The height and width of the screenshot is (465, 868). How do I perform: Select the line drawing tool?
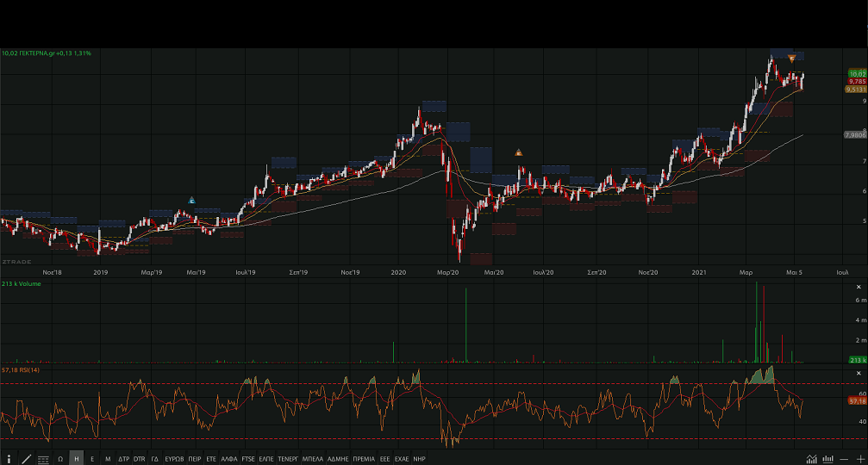(26, 459)
